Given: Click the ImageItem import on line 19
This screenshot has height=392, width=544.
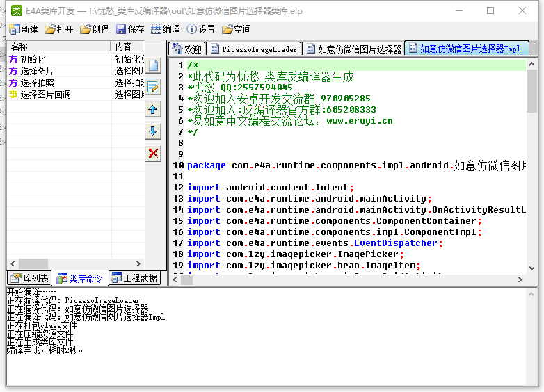Looking at the screenshot, I should (304, 265).
